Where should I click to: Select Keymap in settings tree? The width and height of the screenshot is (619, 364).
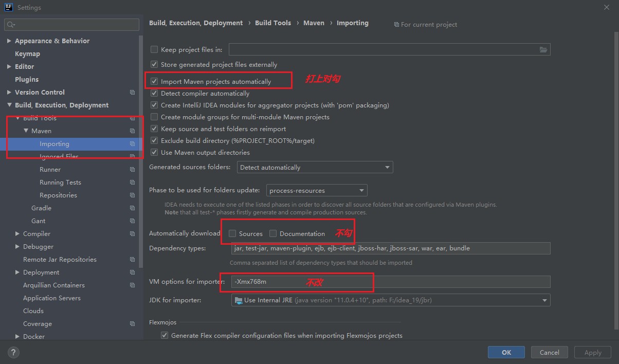(x=27, y=54)
